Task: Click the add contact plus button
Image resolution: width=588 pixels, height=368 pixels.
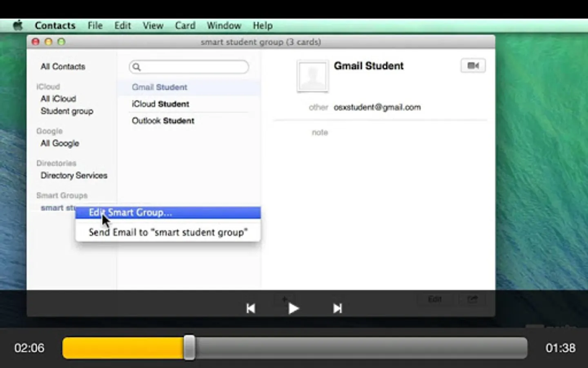Action: tap(285, 299)
